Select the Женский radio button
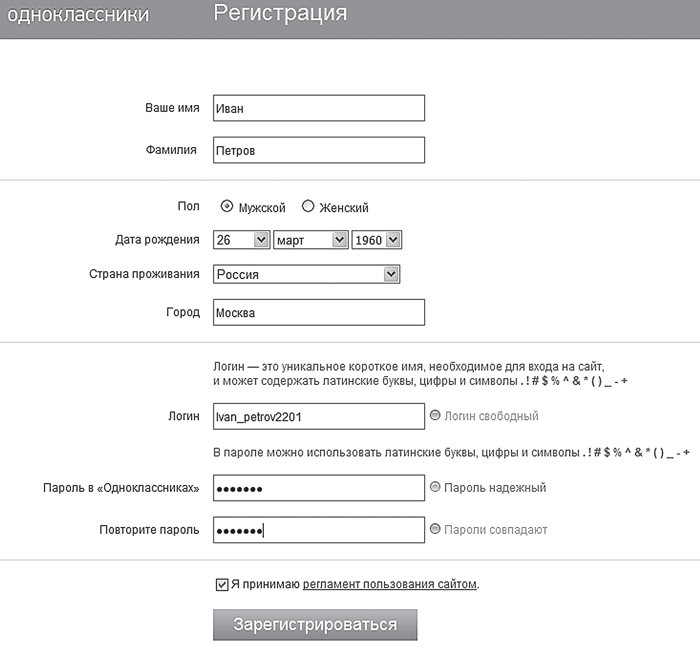 tap(308, 206)
